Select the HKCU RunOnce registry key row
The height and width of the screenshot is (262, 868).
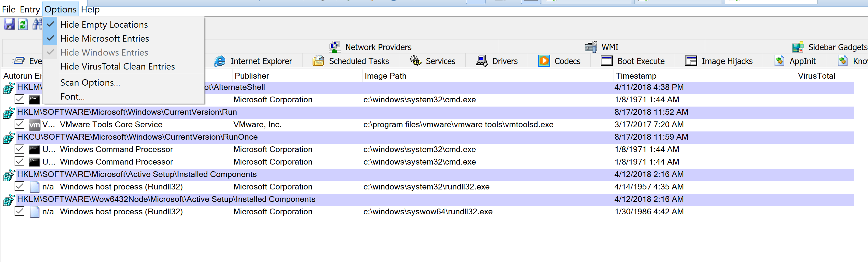(x=137, y=137)
